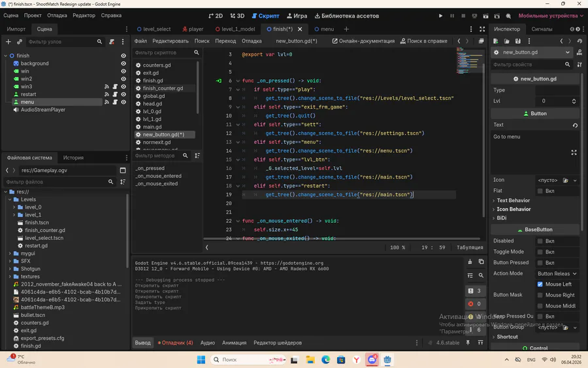Create new resource in Inspector

495,41
